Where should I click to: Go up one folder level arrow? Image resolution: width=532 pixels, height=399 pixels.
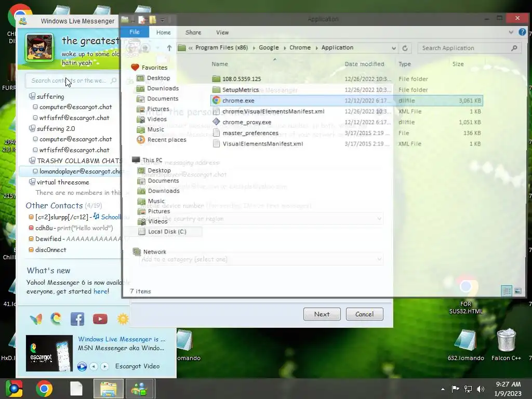point(169,48)
